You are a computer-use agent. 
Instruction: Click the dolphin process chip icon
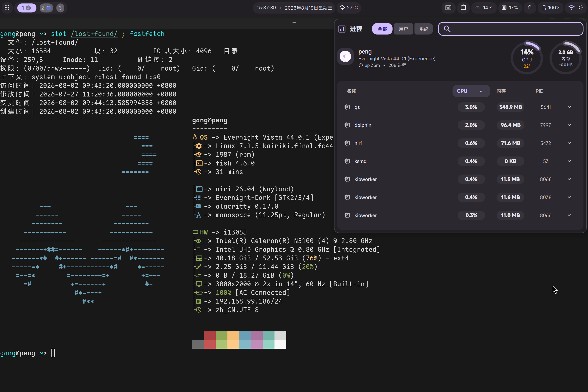pos(347,125)
